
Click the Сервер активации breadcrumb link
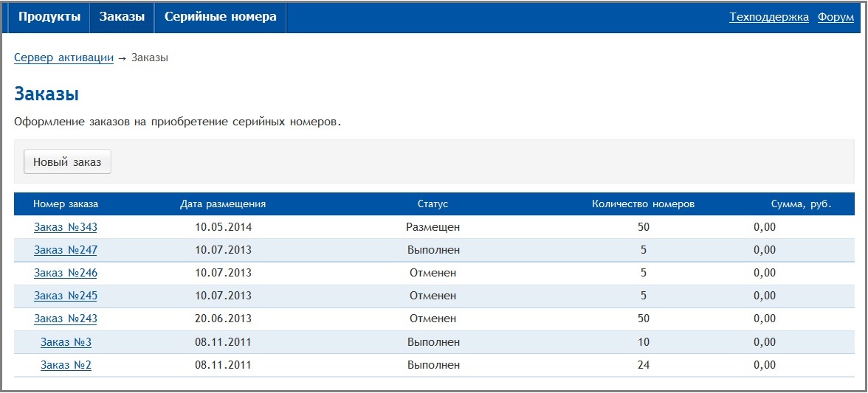click(64, 58)
